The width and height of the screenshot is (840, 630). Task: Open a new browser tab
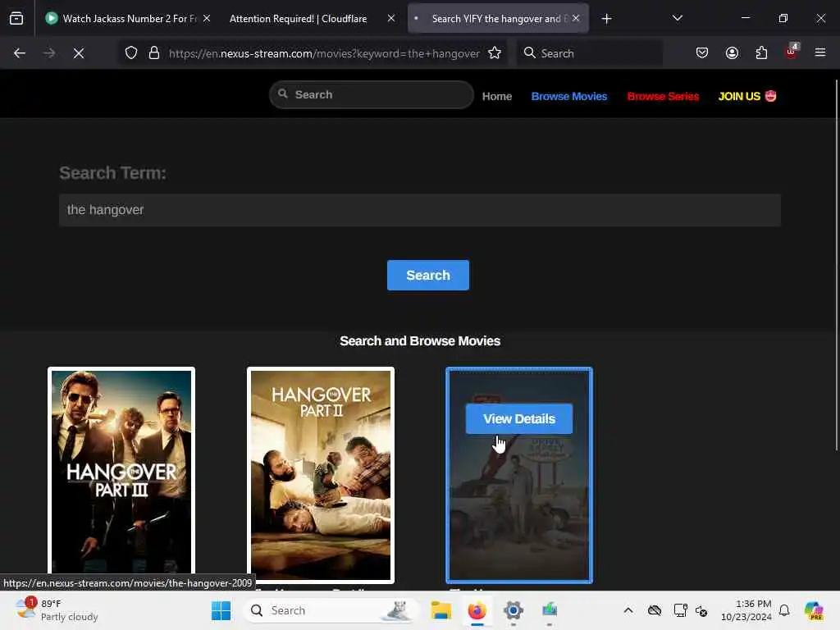tap(606, 19)
